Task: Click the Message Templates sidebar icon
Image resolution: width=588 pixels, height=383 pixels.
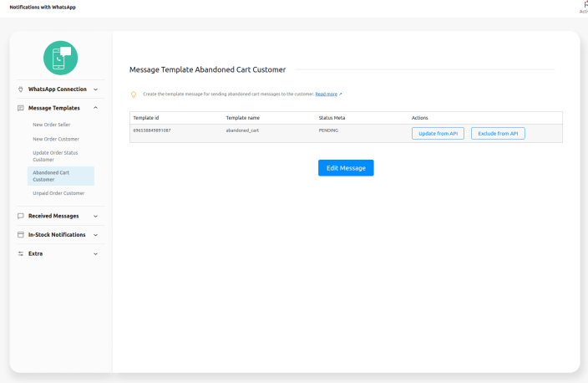Action: pos(20,108)
